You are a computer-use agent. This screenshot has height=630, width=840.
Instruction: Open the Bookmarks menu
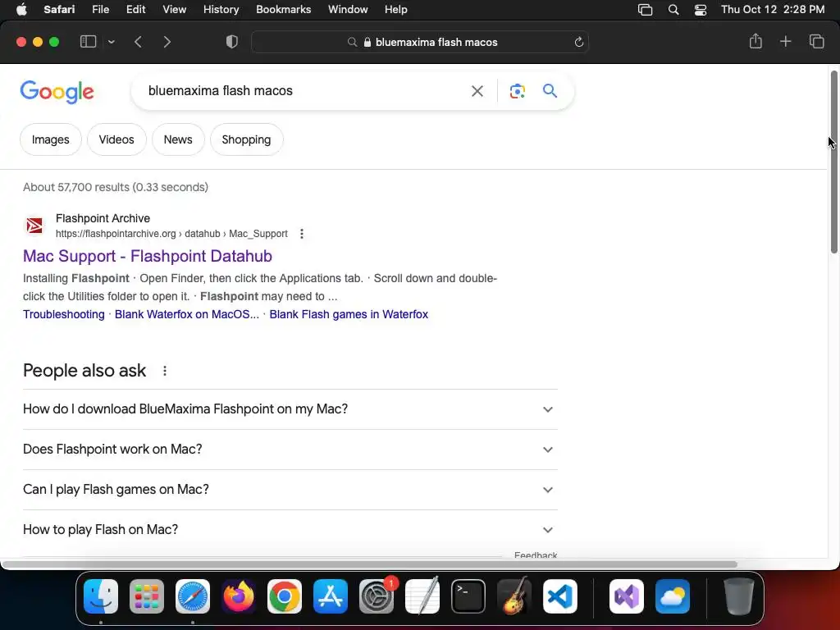(283, 10)
